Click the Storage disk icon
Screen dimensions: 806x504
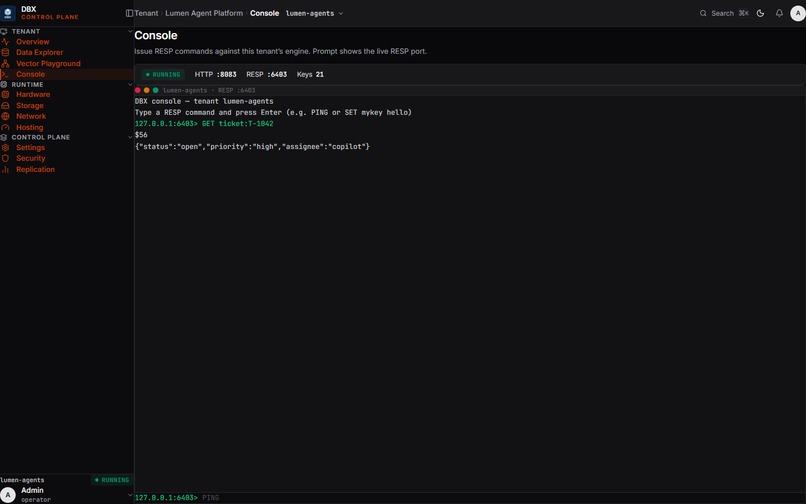coord(5,105)
